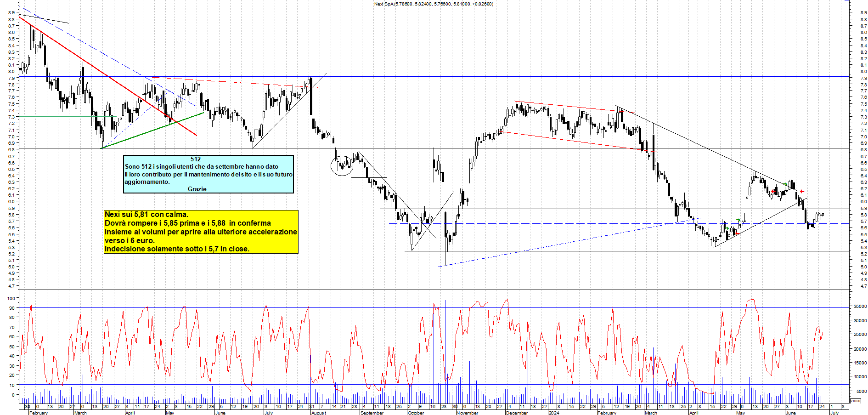Click the '10000' volume scale label
The height and width of the screenshot is (415, 868).
pos(860,377)
